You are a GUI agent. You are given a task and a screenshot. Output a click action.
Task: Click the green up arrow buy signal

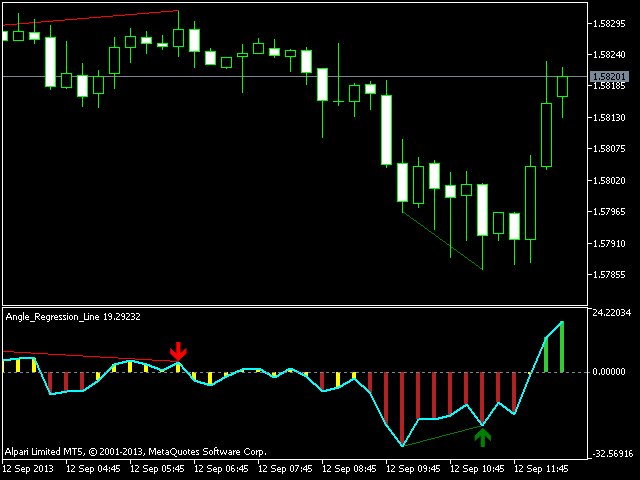(x=482, y=437)
